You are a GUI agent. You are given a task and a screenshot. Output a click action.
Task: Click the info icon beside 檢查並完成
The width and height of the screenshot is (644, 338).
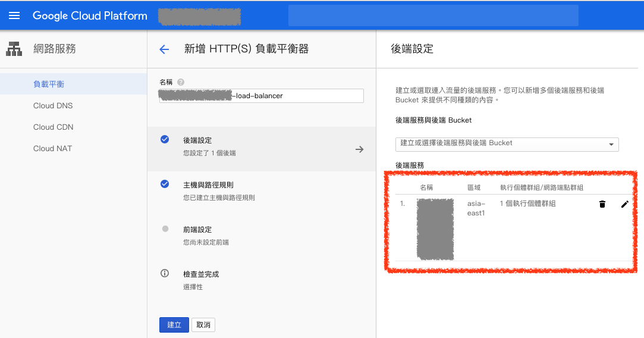click(x=165, y=274)
